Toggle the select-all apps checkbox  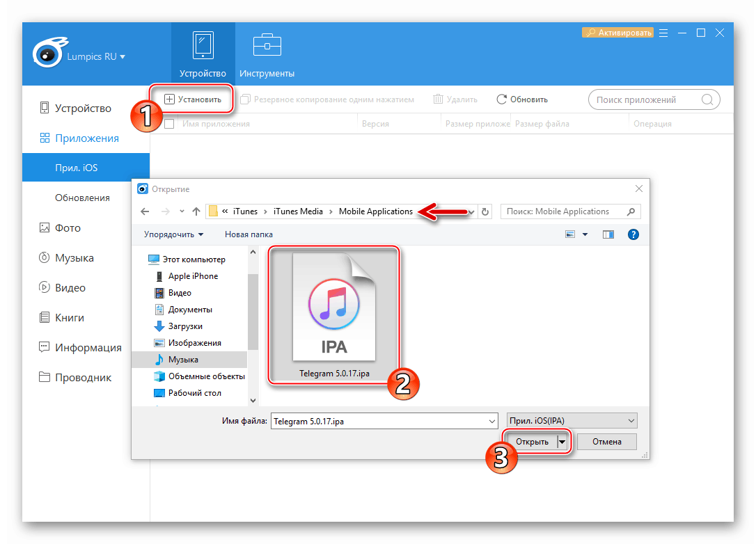point(169,124)
